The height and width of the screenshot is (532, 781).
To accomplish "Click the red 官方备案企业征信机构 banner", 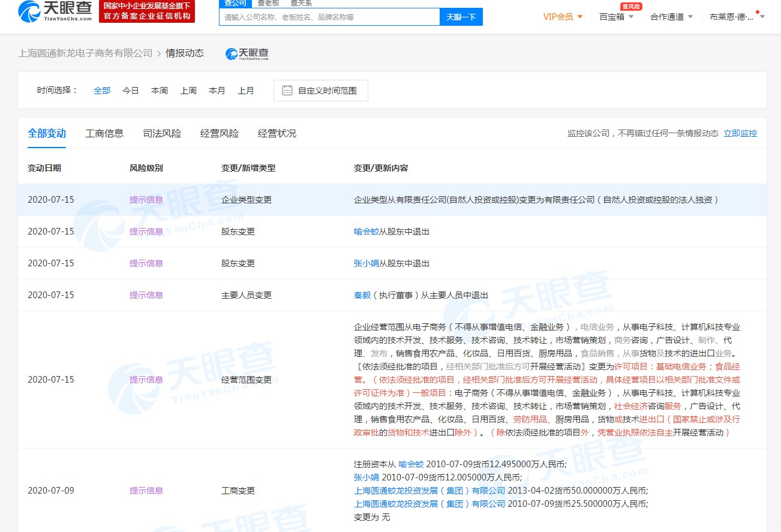I will (x=147, y=11).
